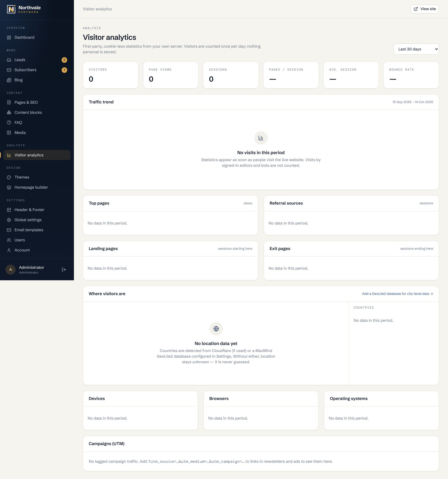
Task: Click the Visitor analytics chart icon
Action: (9, 155)
